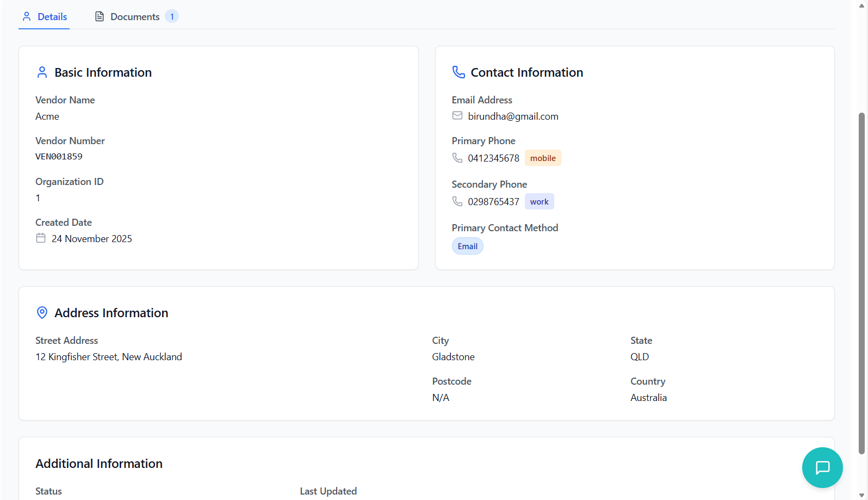
Task: Click the work tag on Secondary Phone
Action: coord(540,201)
